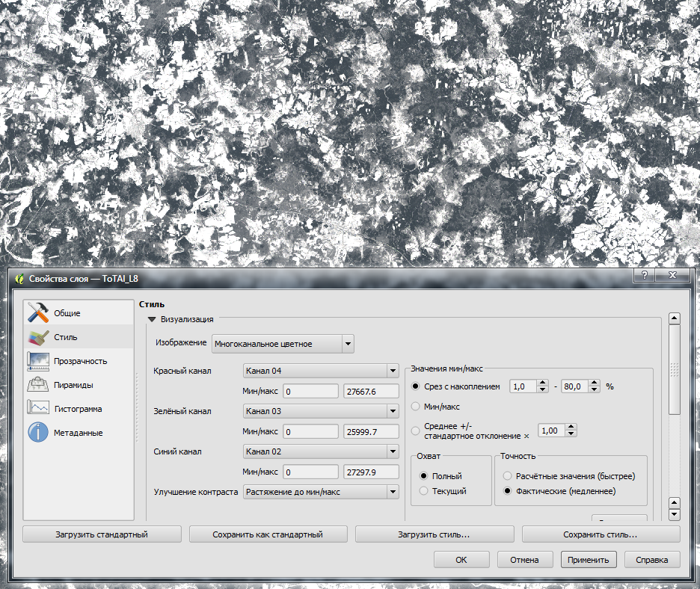Select the 'Срез с накоплением' radio button
700x589 pixels.
(416, 386)
